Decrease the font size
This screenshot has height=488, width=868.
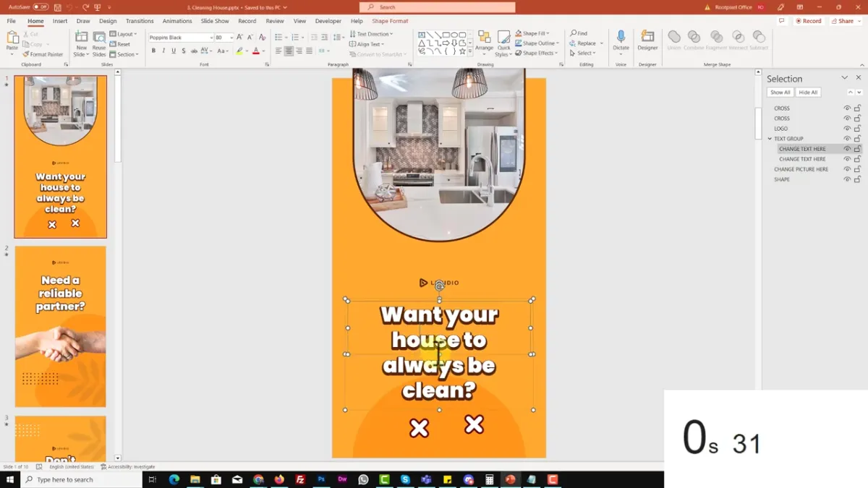click(x=249, y=37)
